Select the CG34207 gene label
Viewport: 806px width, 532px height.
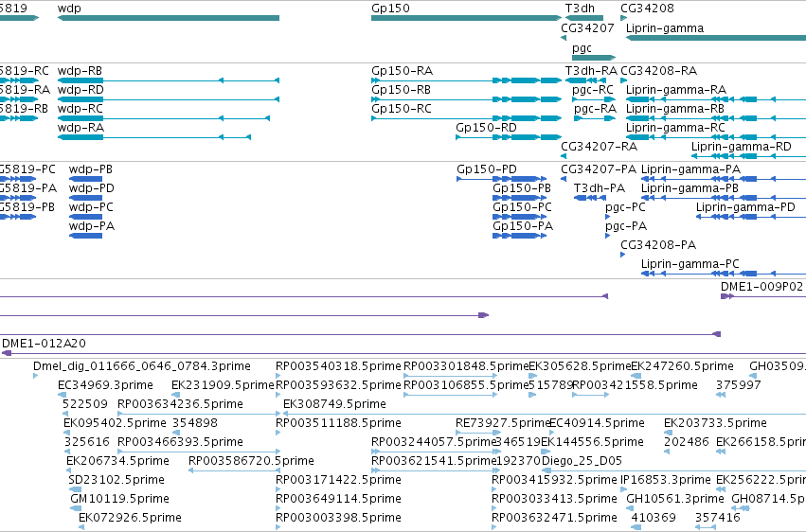pos(587,28)
